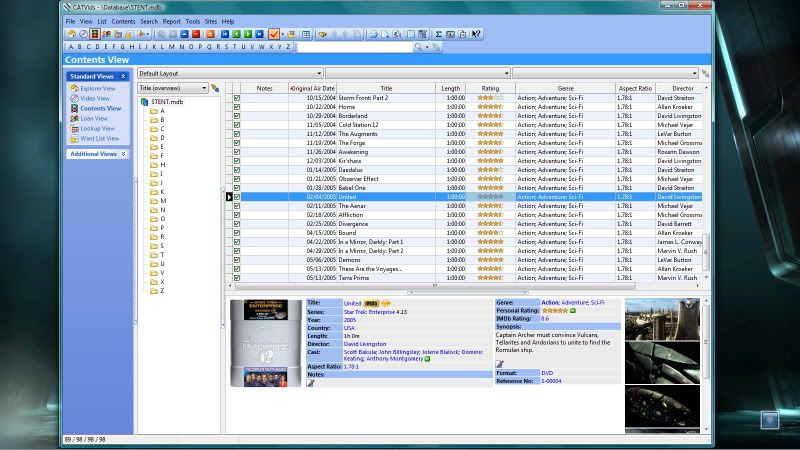Toggle checkbox for Demons row

237,260
